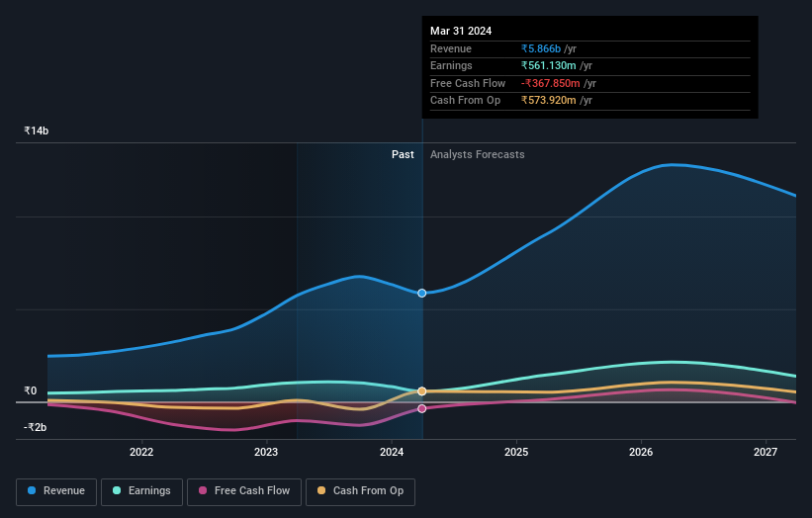
Task: Click the Analysts Forecasts label
Action: [478, 154]
